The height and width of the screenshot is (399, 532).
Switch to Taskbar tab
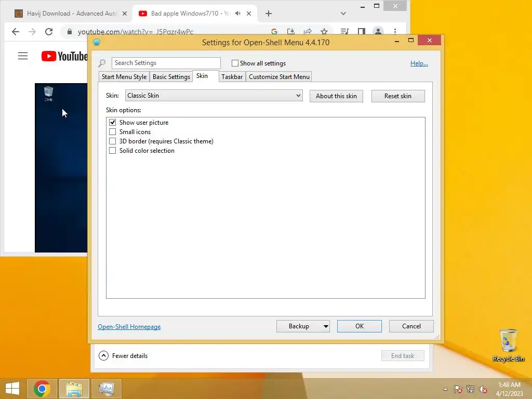tap(232, 77)
